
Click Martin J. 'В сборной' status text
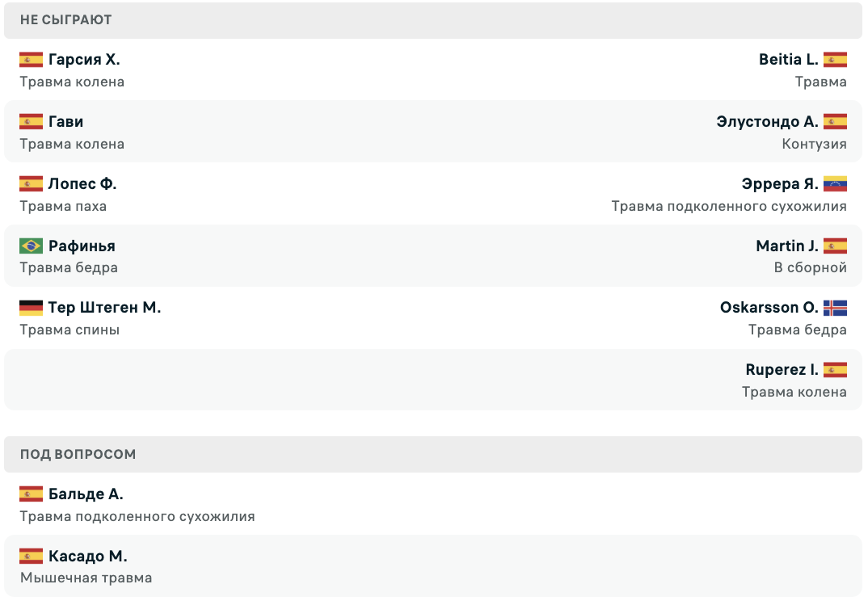coord(811,268)
